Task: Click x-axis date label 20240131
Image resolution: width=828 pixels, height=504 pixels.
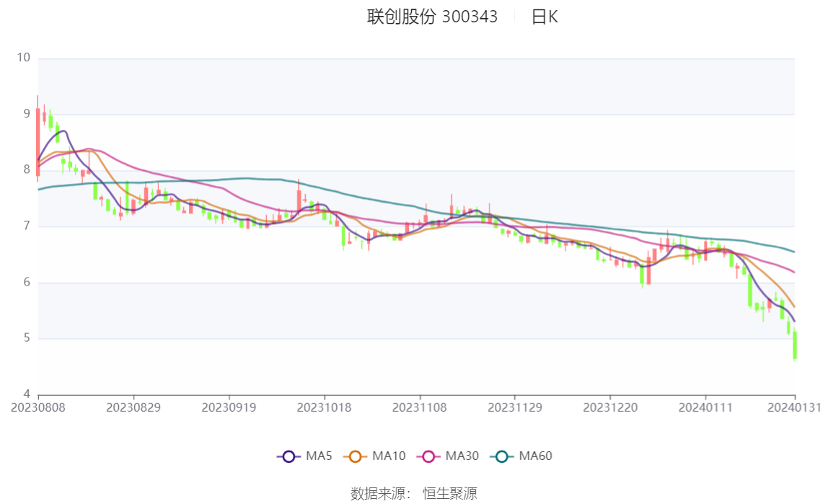Action: pyautogui.click(x=794, y=407)
